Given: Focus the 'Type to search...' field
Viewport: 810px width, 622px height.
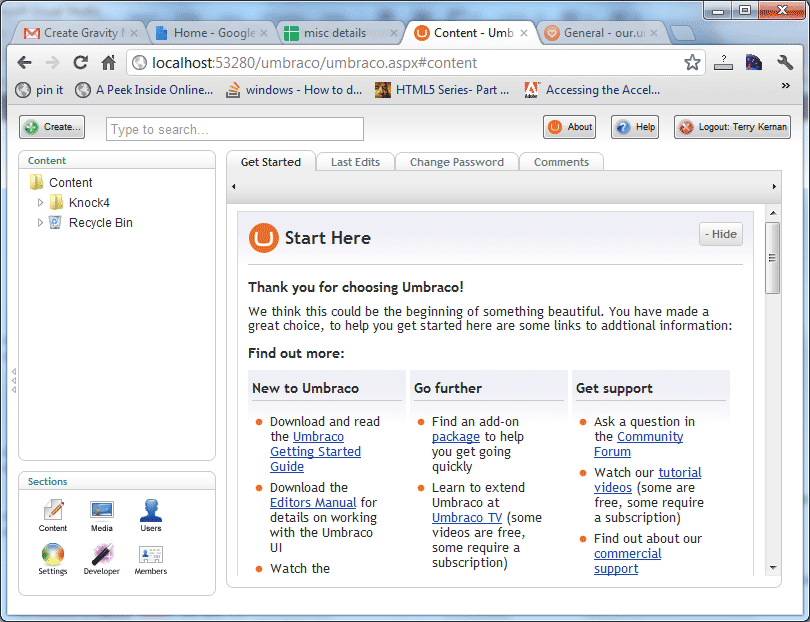Looking at the screenshot, I should (235, 129).
